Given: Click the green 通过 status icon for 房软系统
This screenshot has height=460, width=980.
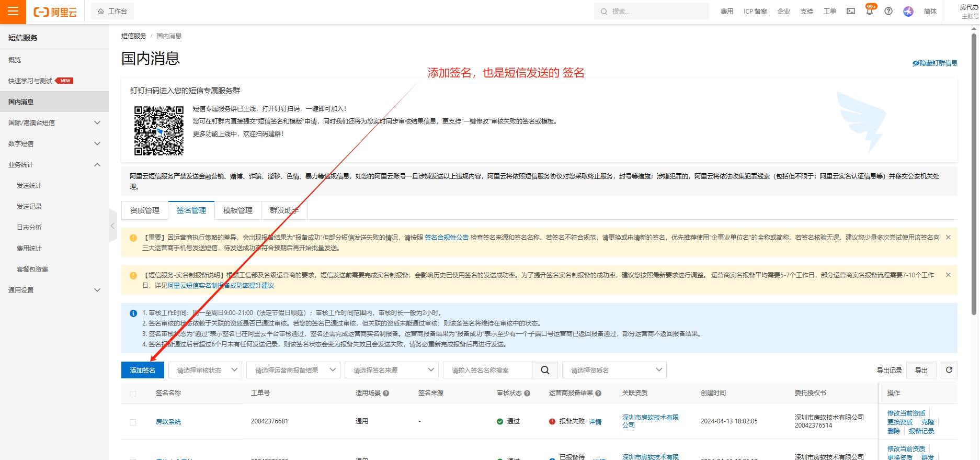Looking at the screenshot, I should [x=500, y=421].
